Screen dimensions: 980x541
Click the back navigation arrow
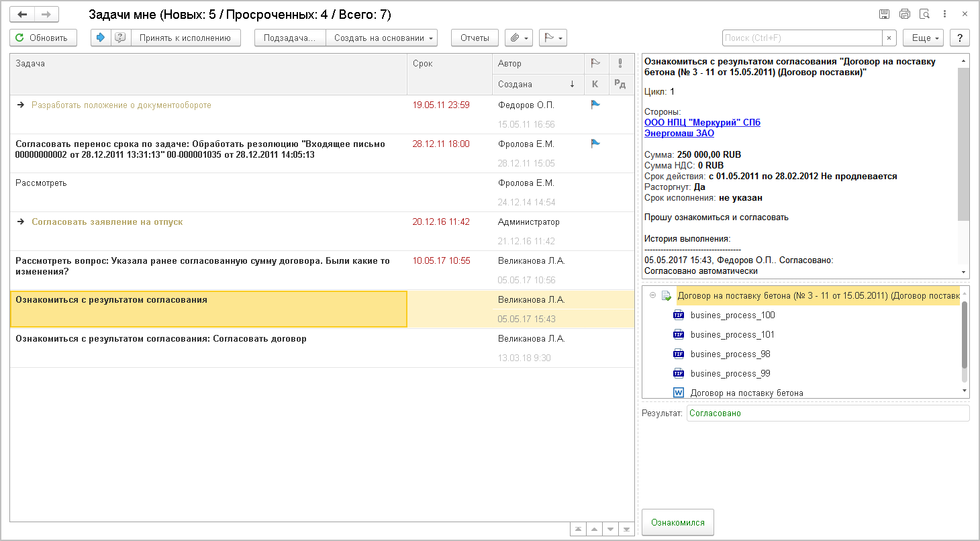tap(22, 14)
